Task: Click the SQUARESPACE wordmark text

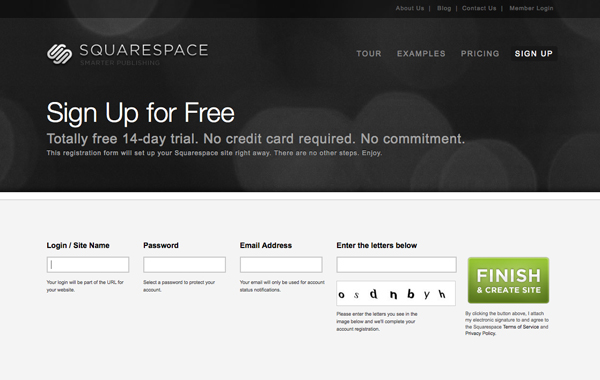Action: (144, 50)
